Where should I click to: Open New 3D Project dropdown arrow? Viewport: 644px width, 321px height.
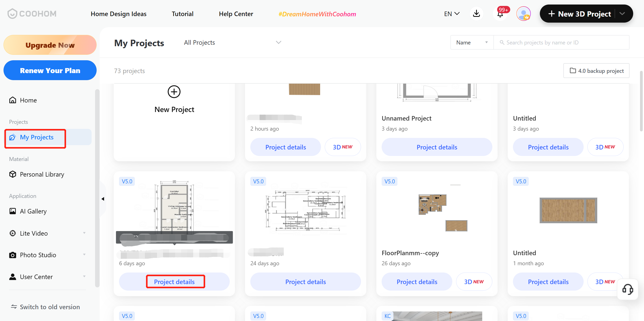pyautogui.click(x=622, y=14)
